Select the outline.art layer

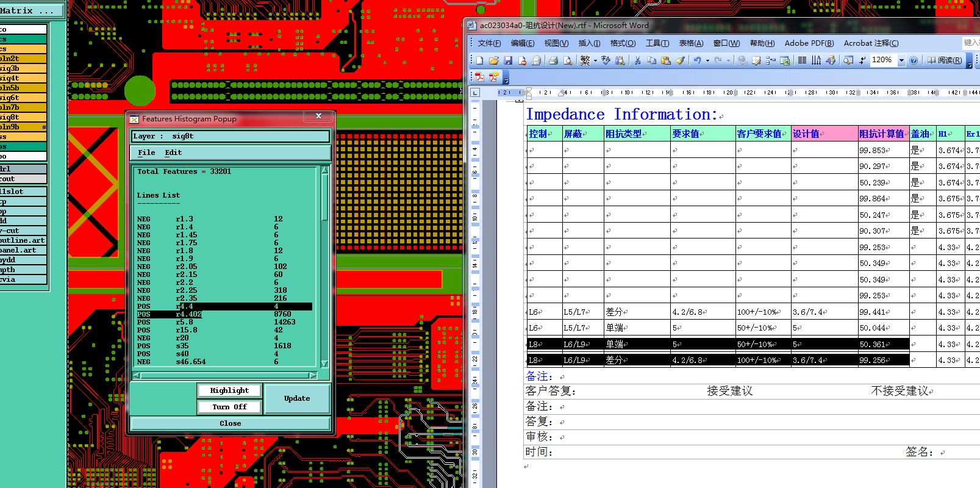pyautogui.click(x=23, y=240)
